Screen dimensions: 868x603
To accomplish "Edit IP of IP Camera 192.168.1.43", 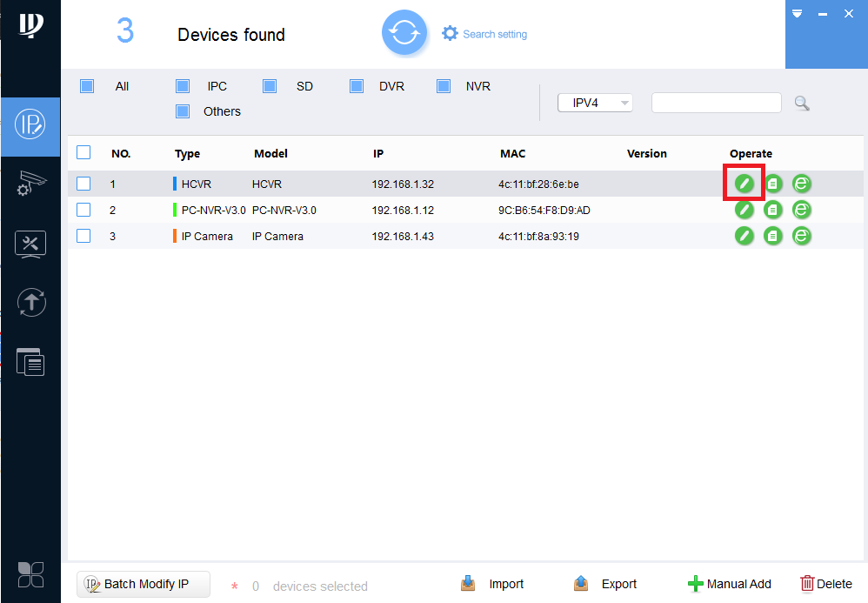I will [x=744, y=236].
